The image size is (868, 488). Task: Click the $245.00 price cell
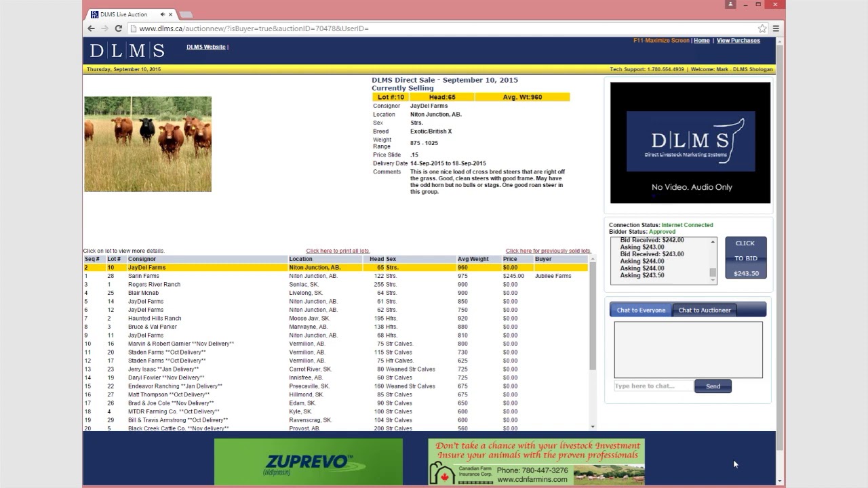coord(513,276)
